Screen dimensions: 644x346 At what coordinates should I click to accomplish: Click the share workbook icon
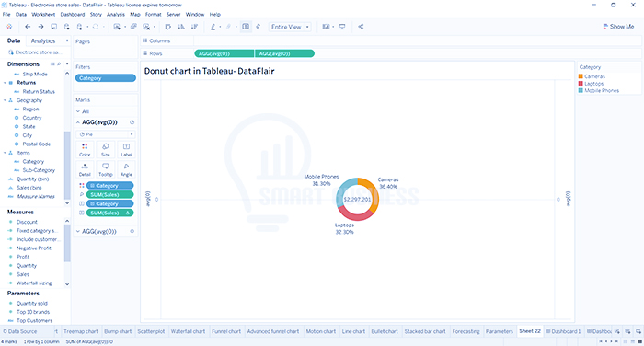click(361, 27)
